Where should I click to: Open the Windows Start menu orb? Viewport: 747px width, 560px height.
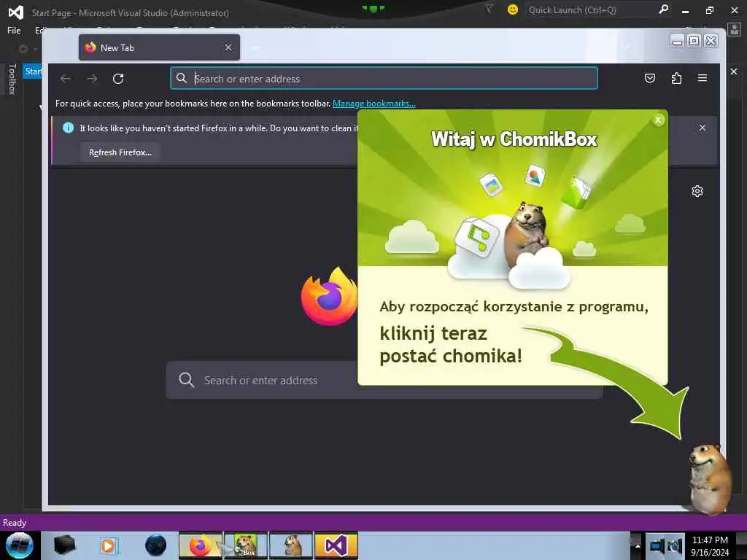click(x=20, y=545)
